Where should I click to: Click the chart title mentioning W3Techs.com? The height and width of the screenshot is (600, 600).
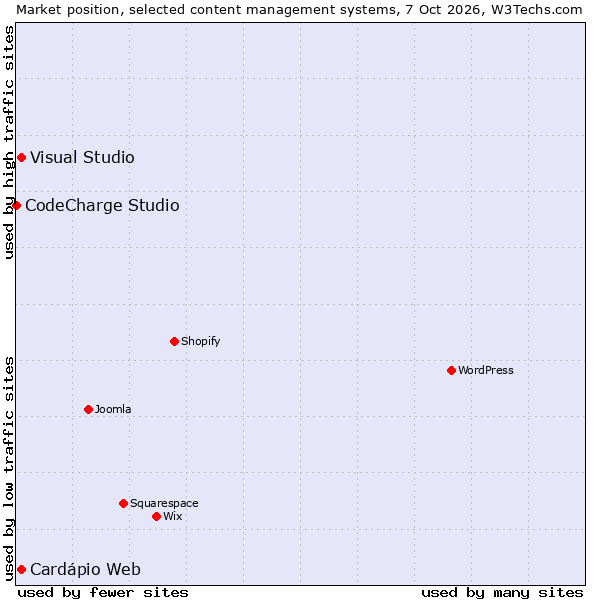pos(299,10)
